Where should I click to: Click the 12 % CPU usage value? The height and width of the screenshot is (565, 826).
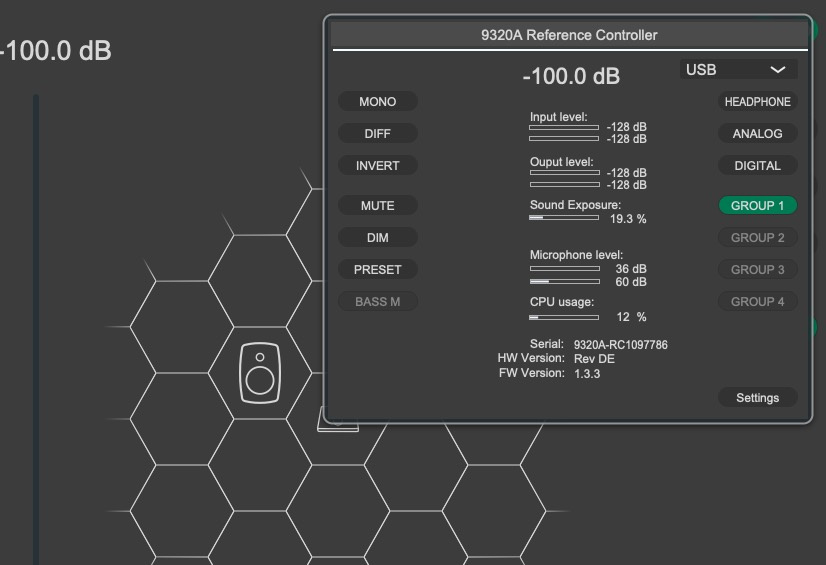point(631,317)
